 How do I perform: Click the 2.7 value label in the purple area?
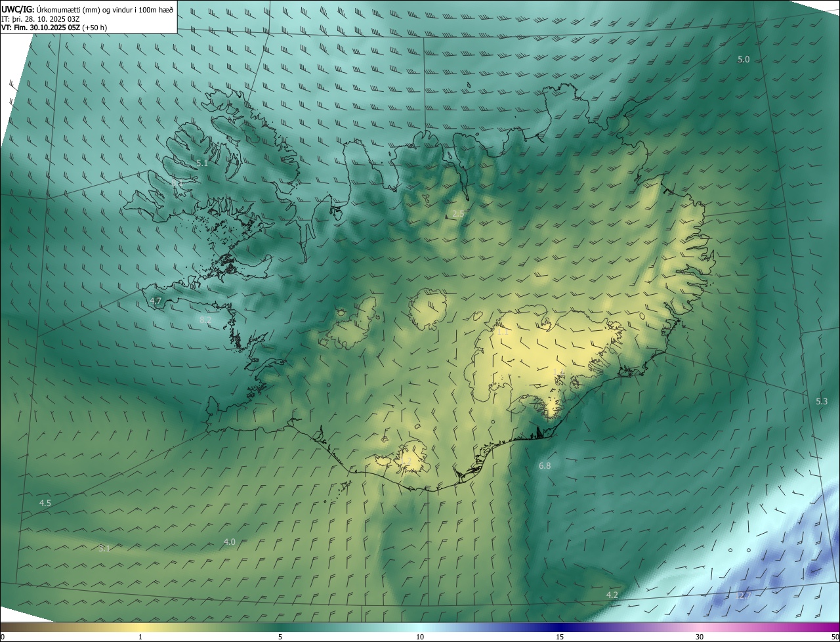point(744,595)
